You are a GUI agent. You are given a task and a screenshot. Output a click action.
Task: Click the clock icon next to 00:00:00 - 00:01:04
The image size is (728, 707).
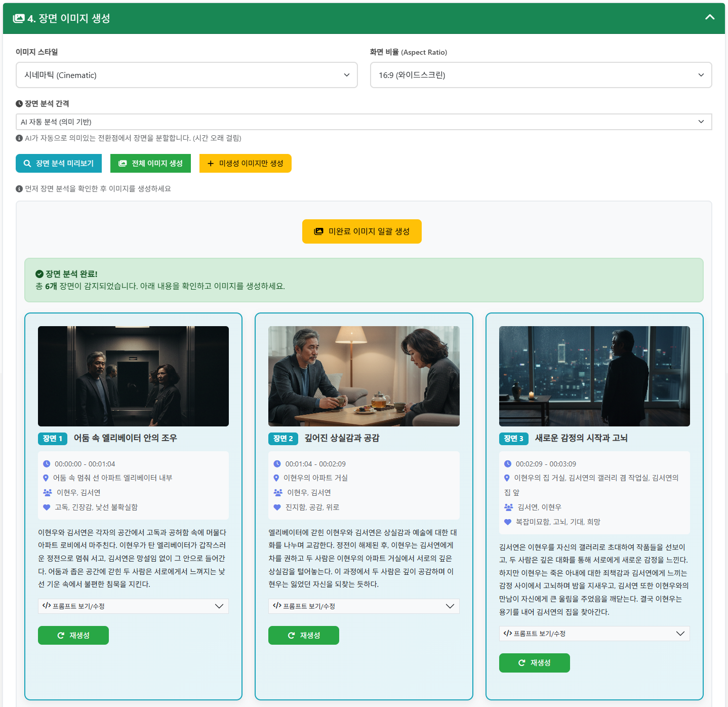click(x=47, y=464)
